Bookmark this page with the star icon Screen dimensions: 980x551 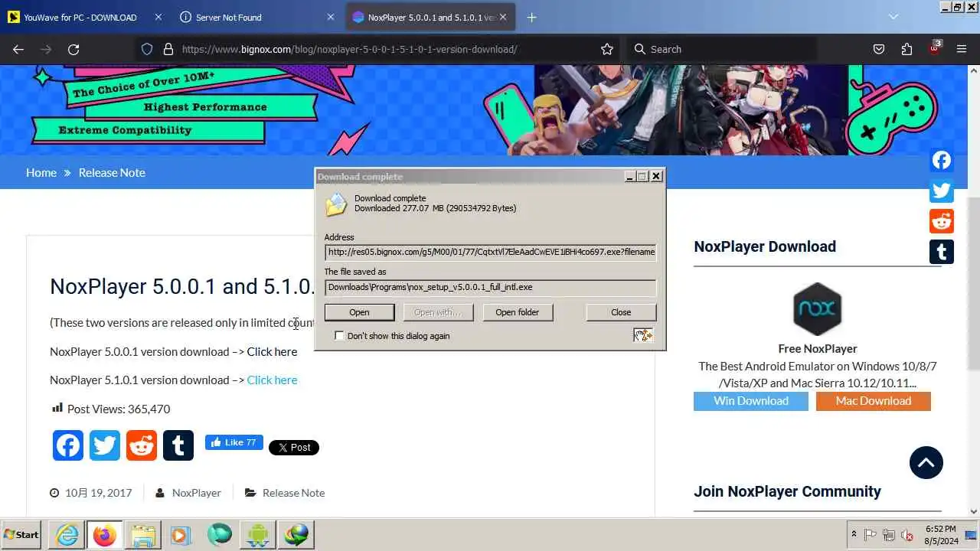(x=607, y=49)
